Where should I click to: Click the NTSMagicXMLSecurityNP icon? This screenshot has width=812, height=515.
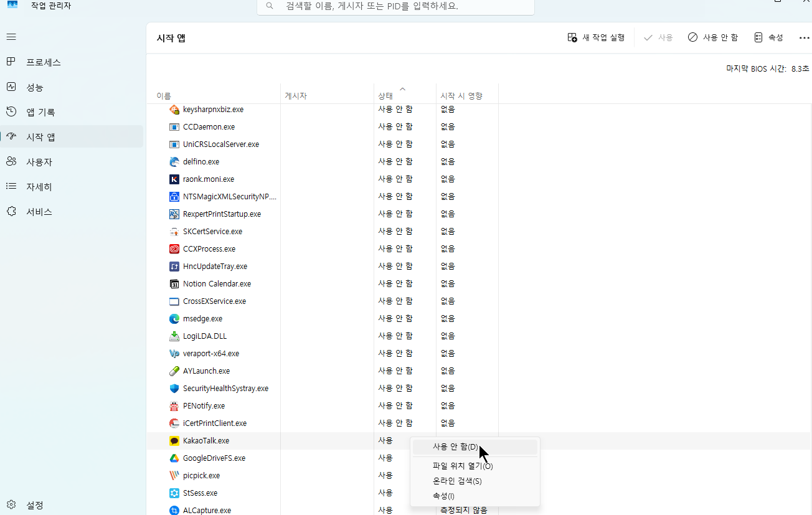pyautogui.click(x=174, y=197)
